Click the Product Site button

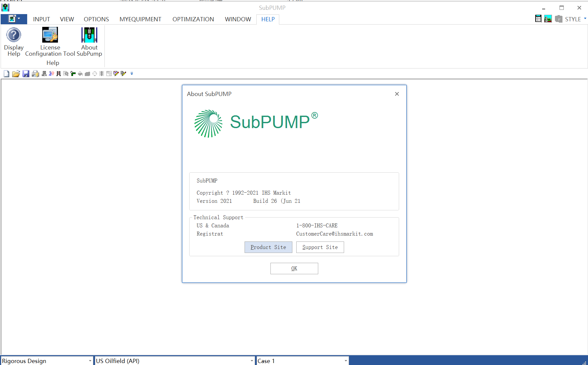268,247
